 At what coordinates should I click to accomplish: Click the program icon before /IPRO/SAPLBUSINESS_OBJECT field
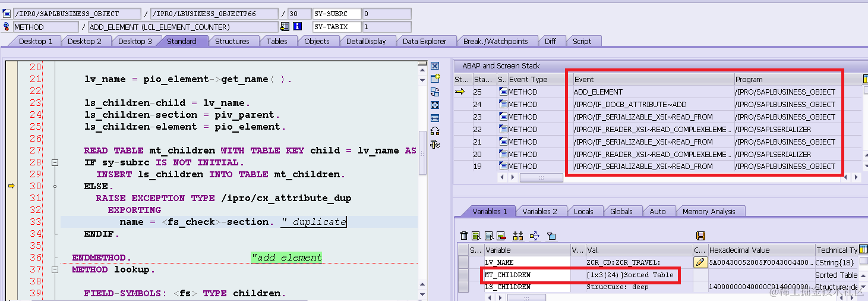7,13
